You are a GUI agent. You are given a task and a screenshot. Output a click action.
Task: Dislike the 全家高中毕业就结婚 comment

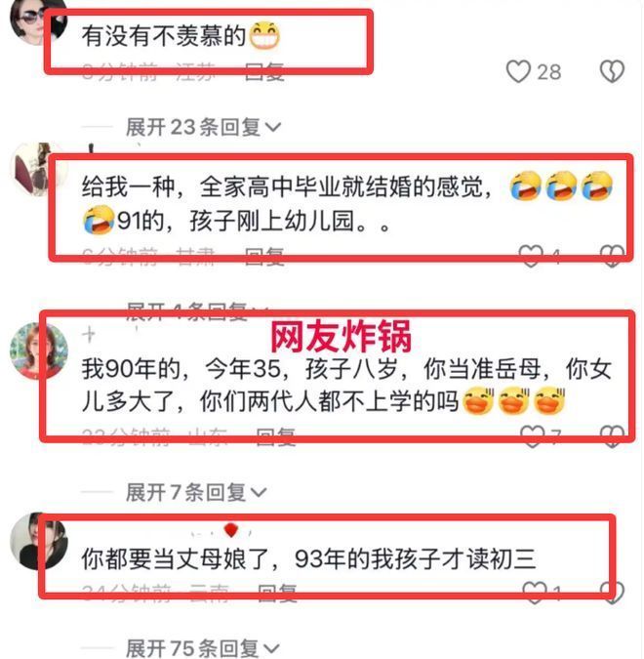click(x=612, y=256)
